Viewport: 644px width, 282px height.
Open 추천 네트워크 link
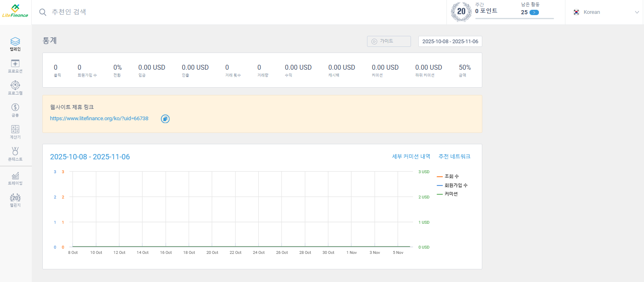point(454,156)
